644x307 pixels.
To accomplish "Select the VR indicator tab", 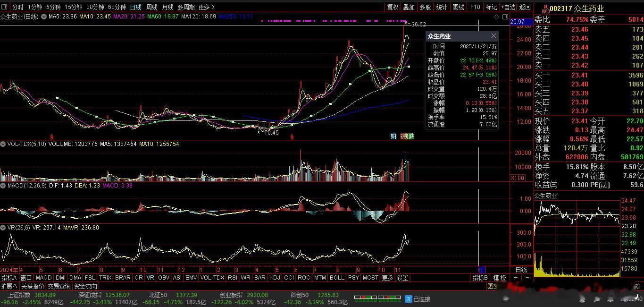I will tap(150, 278).
